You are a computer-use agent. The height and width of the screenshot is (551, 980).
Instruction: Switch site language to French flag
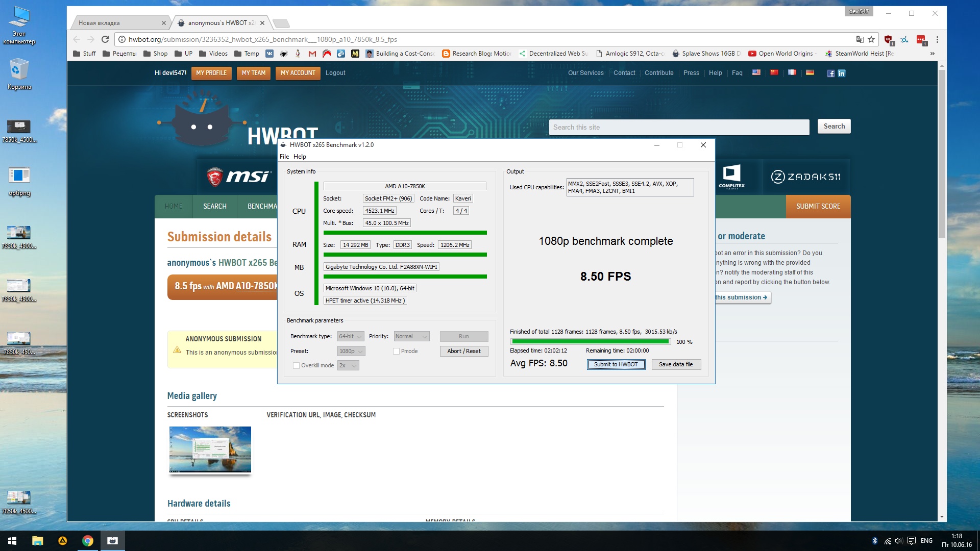[792, 72]
